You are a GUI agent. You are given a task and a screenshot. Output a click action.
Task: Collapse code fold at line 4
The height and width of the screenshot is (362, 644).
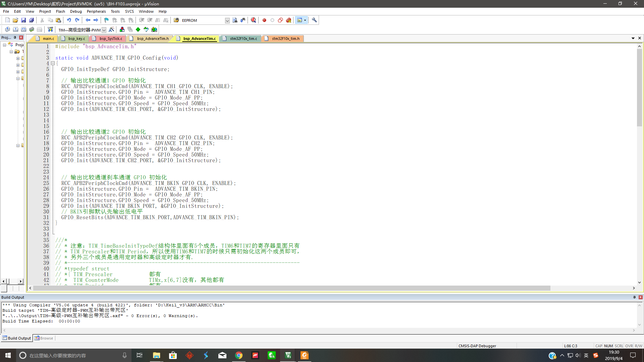(53, 63)
